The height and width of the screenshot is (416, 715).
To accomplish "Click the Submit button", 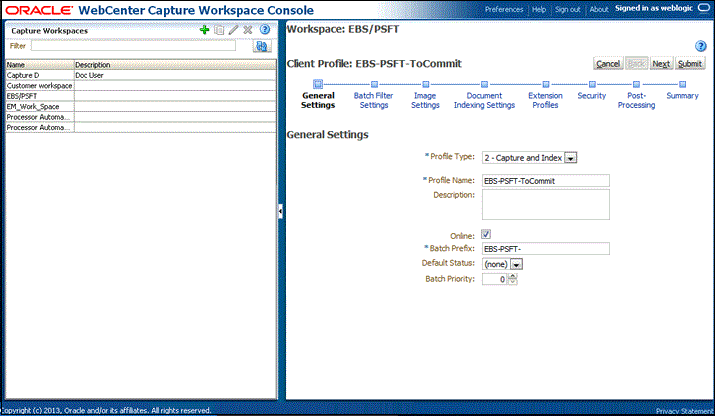I will pos(689,64).
